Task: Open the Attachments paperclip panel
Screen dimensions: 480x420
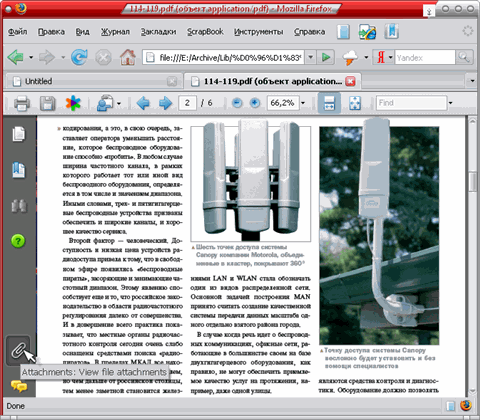Action: tap(18, 351)
